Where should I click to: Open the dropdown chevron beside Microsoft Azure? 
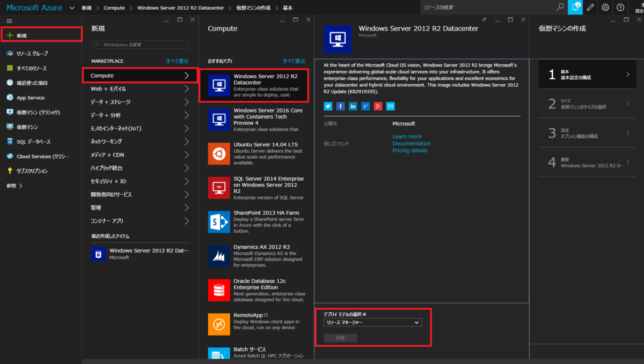pos(72,8)
